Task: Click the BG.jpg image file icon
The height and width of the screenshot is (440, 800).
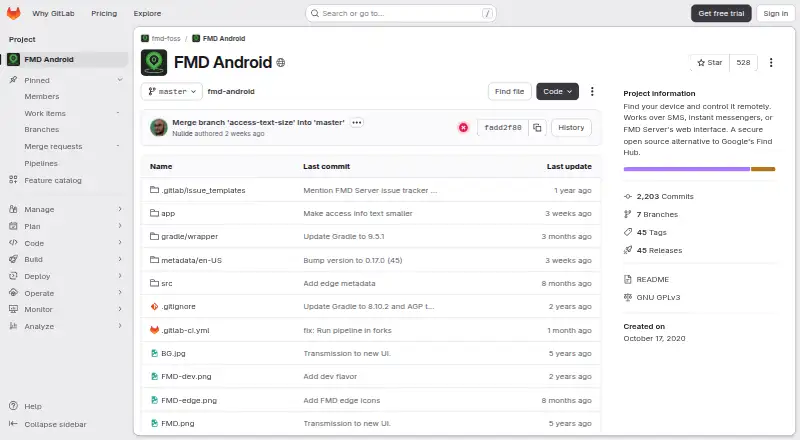Action: (x=154, y=353)
